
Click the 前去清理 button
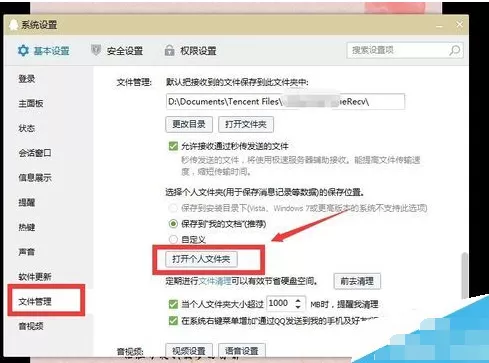point(357,281)
